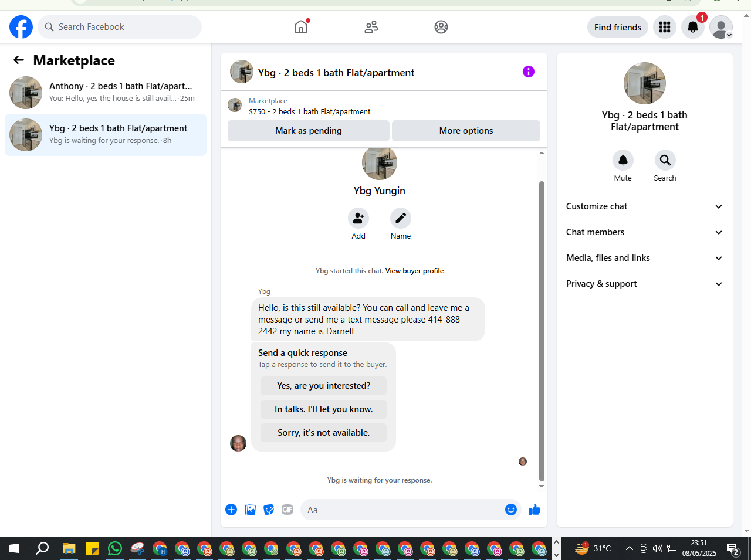Click the chat scroll up arrow
Image resolution: width=751 pixels, height=560 pixels.
coord(542,153)
